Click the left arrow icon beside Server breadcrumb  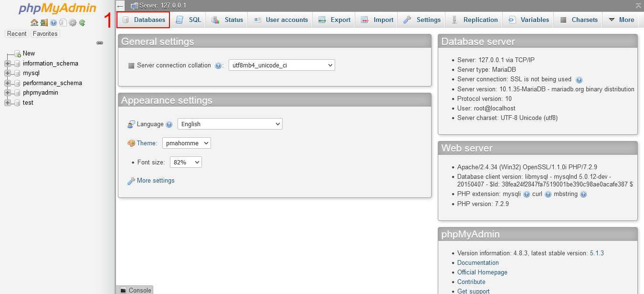click(120, 6)
